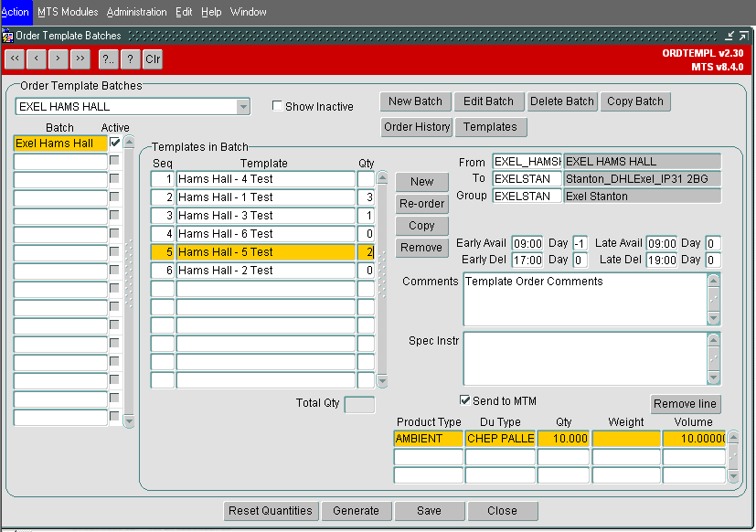Click the Order Template Batches window icon
The width and height of the screenshot is (756, 532).
point(7,36)
